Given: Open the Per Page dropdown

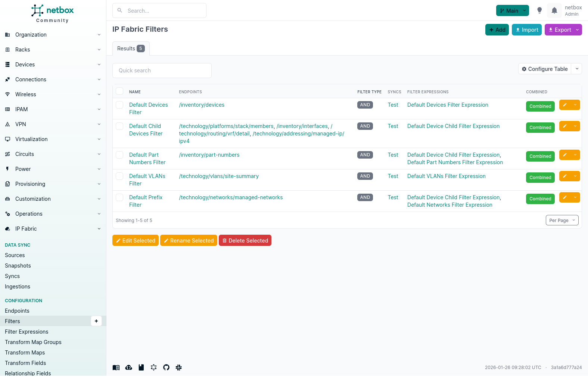Looking at the screenshot, I should [x=562, y=220].
